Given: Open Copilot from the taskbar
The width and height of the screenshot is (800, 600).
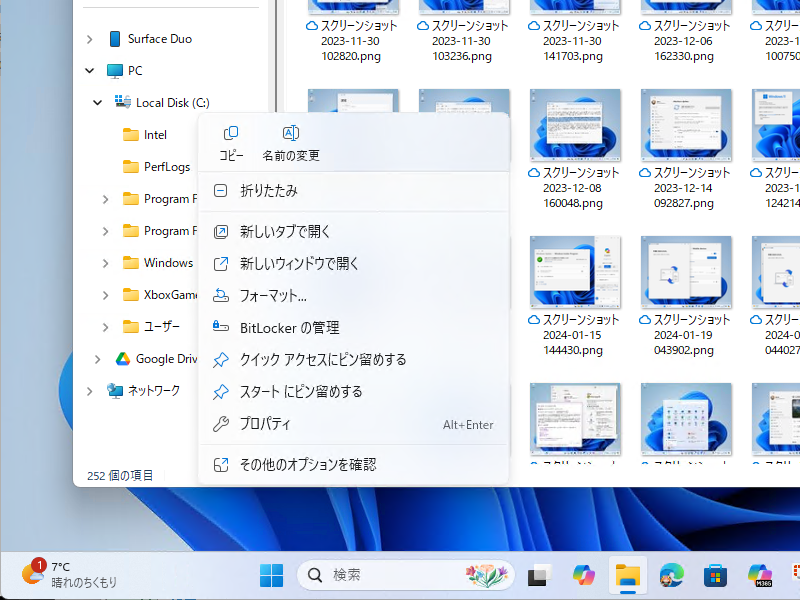Looking at the screenshot, I should pyautogui.click(x=584, y=575).
